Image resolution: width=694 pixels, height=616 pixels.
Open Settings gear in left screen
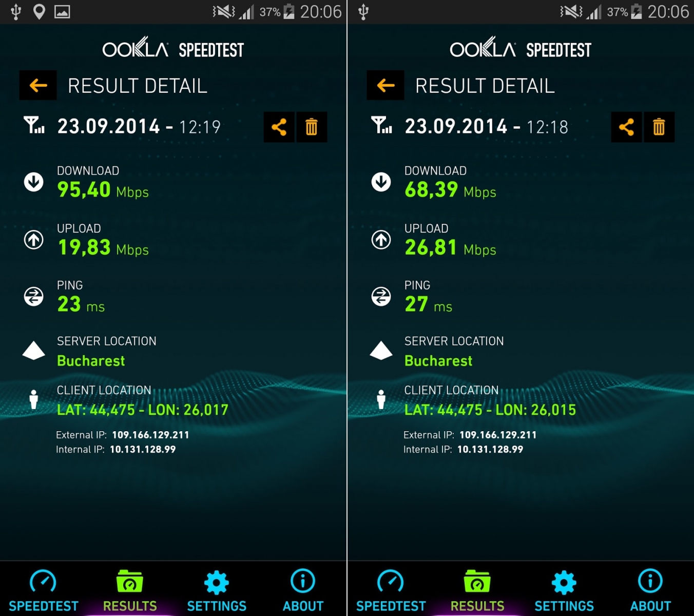point(217,590)
